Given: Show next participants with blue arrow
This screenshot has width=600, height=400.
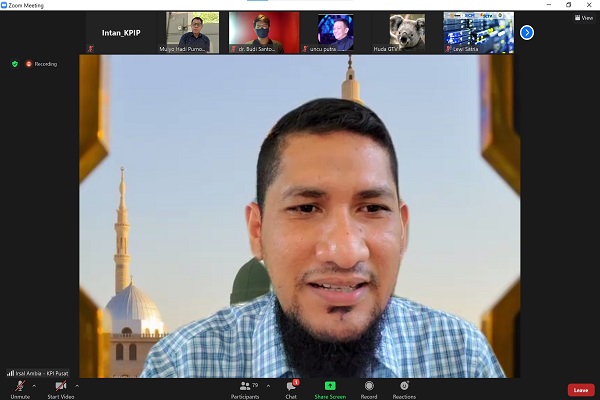Looking at the screenshot, I should 527,33.
